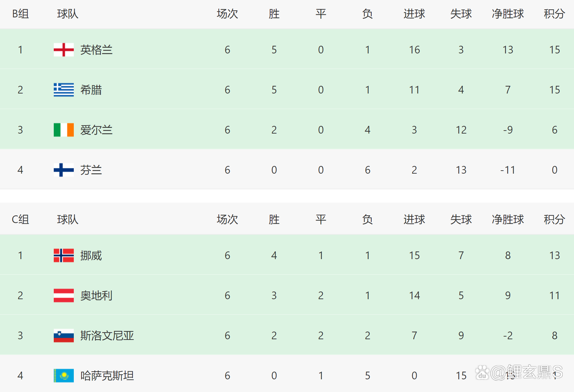Open the 希腊 team name
574x392 pixels.
(x=91, y=90)
